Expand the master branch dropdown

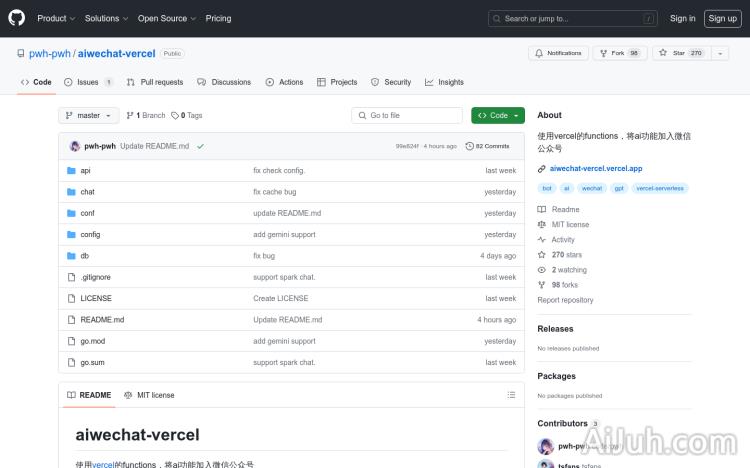89,116
